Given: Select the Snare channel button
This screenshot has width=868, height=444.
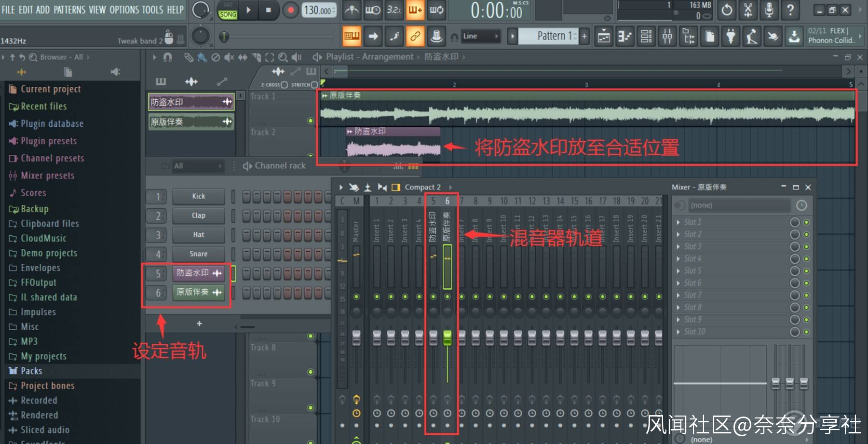Looking at the screenshot, I should [199, 254].
